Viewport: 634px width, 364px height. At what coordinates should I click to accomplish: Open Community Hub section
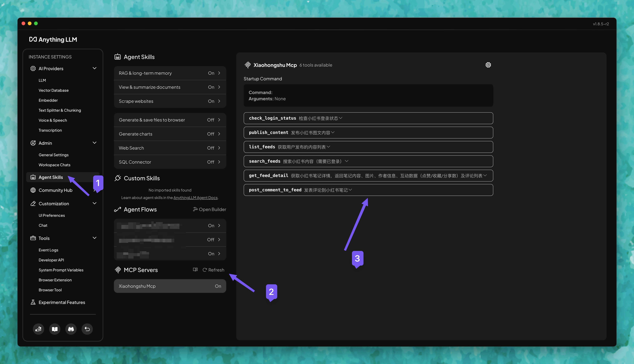[56, 190]
